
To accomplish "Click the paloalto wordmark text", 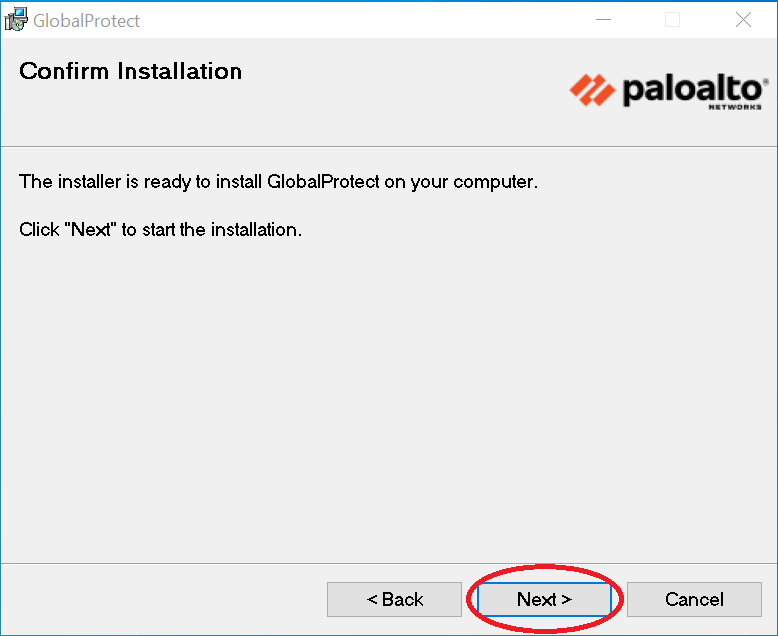I will pos(693,88).
